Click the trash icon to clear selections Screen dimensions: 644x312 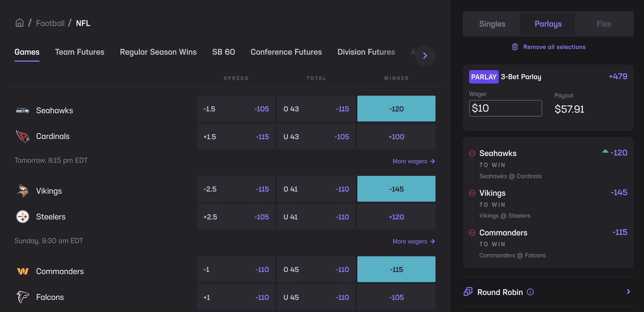[x=515, y=47]
